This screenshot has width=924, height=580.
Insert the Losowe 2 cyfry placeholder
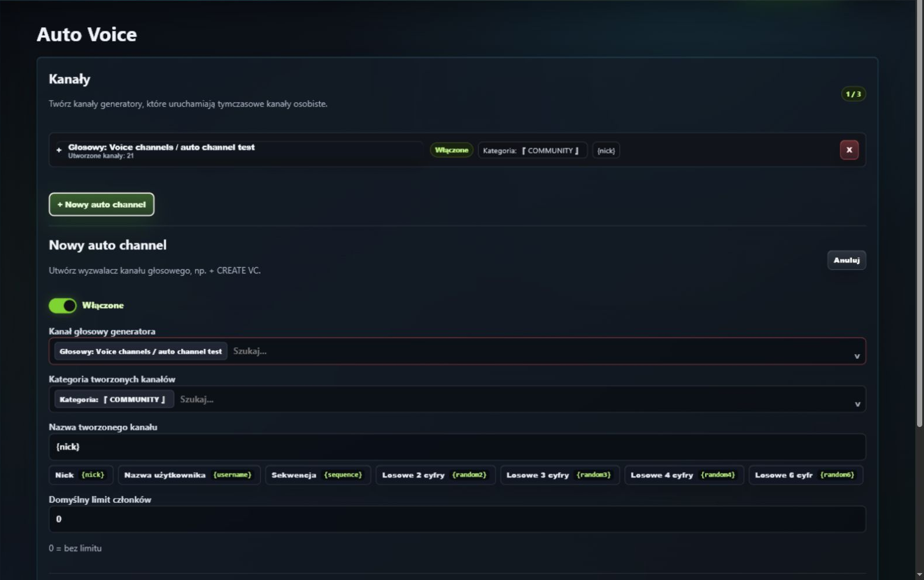[x=435, y=475]
